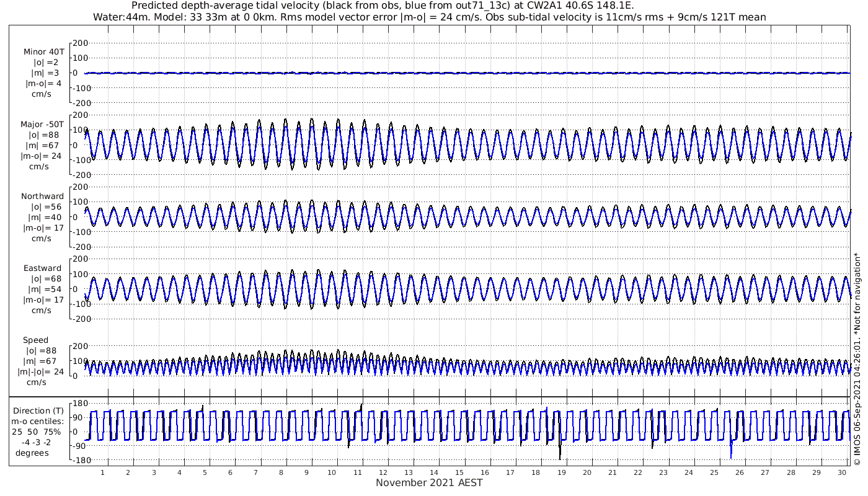Click the 'Speed' panel label
This screenshot has height=496, width=868.
point(35,340)
